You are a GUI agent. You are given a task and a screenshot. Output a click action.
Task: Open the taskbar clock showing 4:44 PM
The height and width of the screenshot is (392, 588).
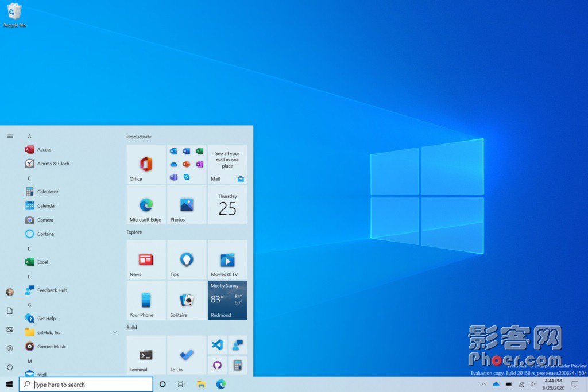click(x=553, y=384)
